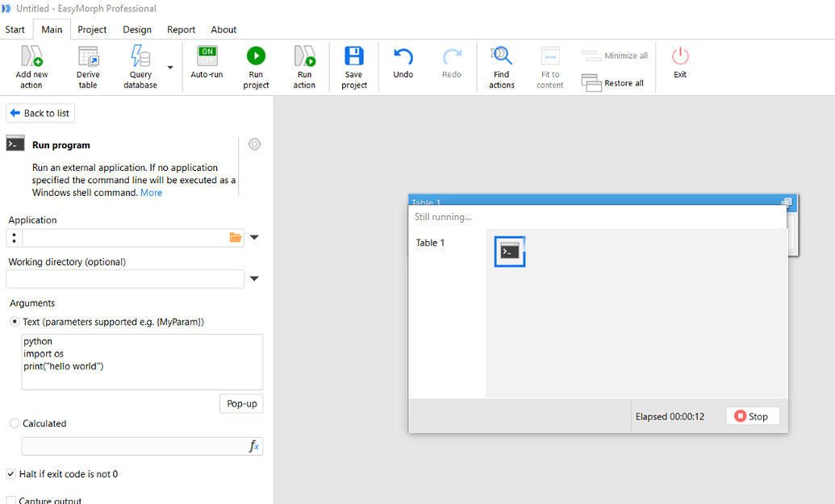Uncheck Halt if exit code is not 0
This screenshot has width=835, height=504.
point(10,473)
